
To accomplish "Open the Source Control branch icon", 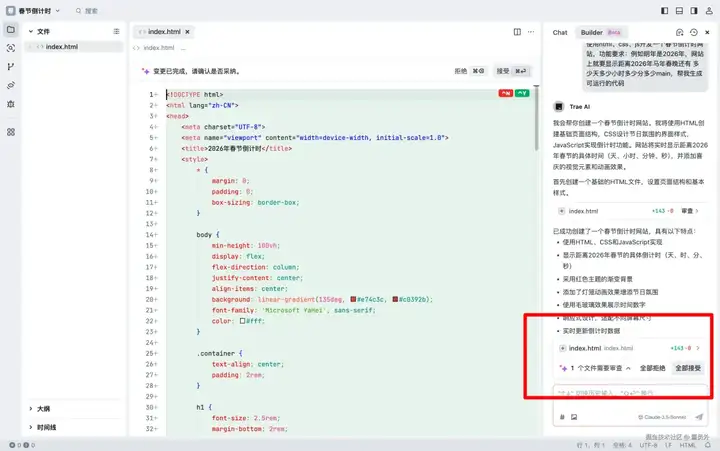I will pyautogui.click(x=11, y=67).
